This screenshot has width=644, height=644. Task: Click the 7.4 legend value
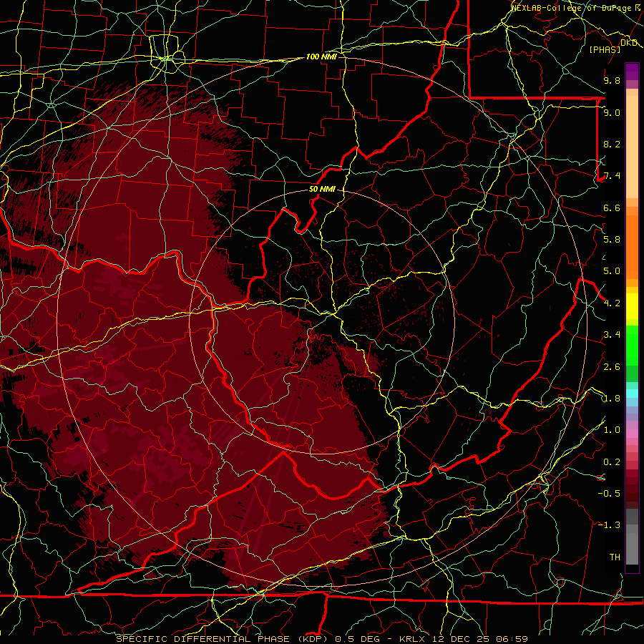coord(612,176)
